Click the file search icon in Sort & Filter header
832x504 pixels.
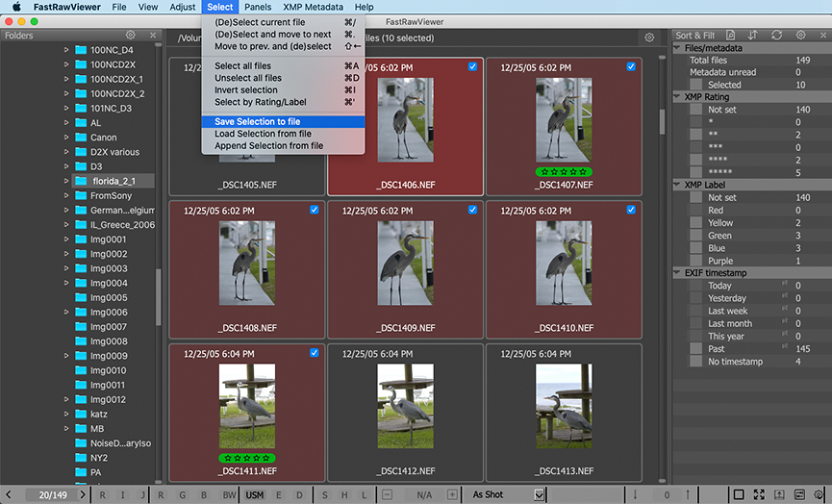click(729, 36)
